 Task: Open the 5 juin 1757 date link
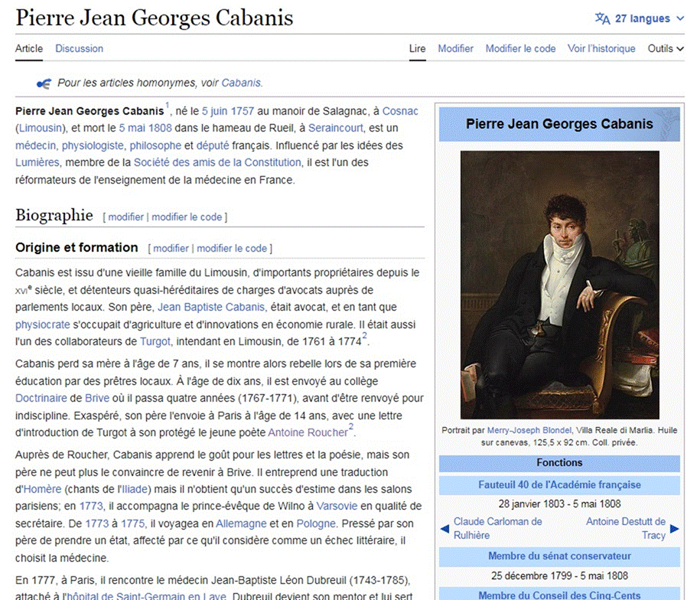coord(228,111)
